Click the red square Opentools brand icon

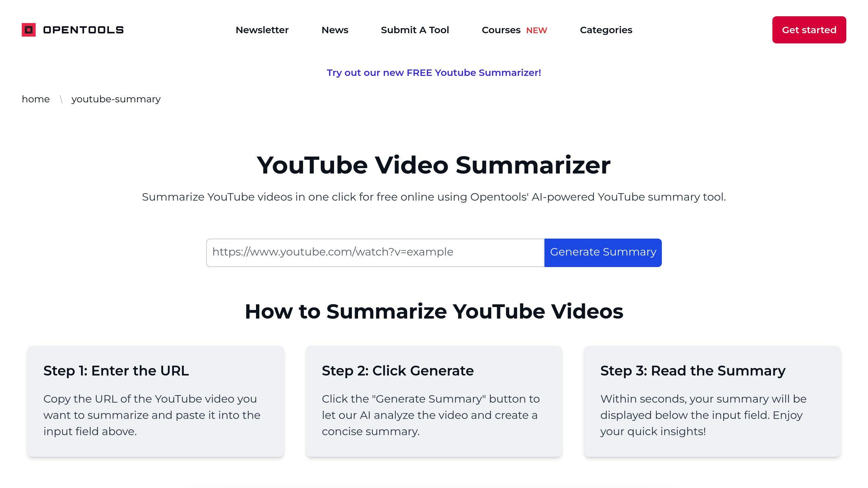tap(28, 30)
